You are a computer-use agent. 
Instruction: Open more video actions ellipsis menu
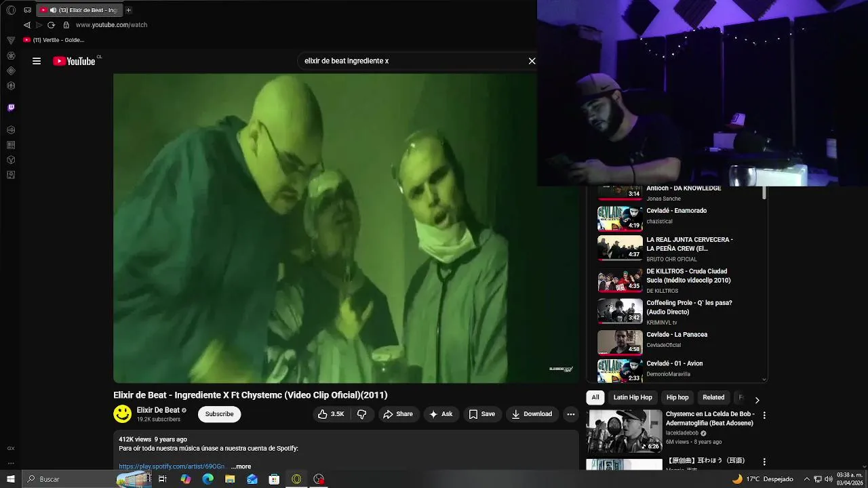point(571,414)
